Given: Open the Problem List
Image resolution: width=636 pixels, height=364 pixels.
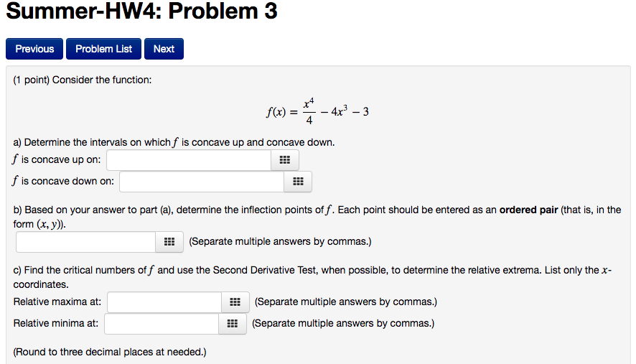Looking at the screenshot, I should [x=103, y=49].
